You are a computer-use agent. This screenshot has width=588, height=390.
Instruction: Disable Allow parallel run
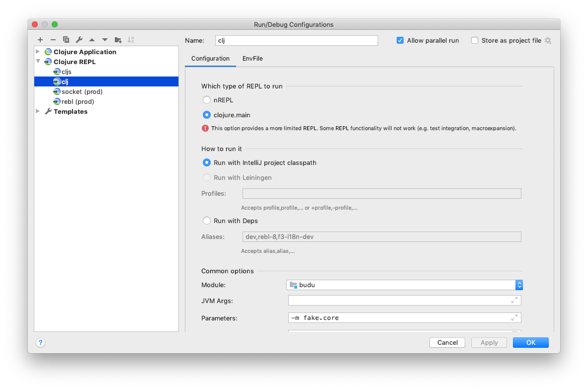click(x=400, y=40)
